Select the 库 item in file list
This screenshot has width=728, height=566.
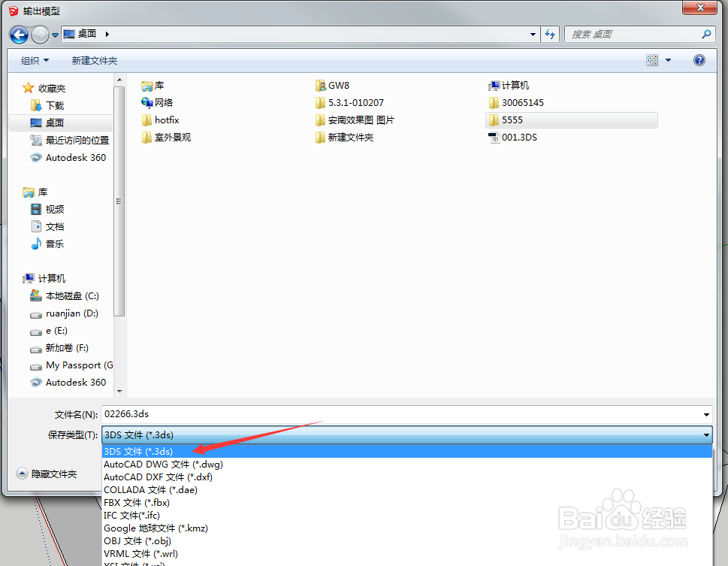point(153,86)
